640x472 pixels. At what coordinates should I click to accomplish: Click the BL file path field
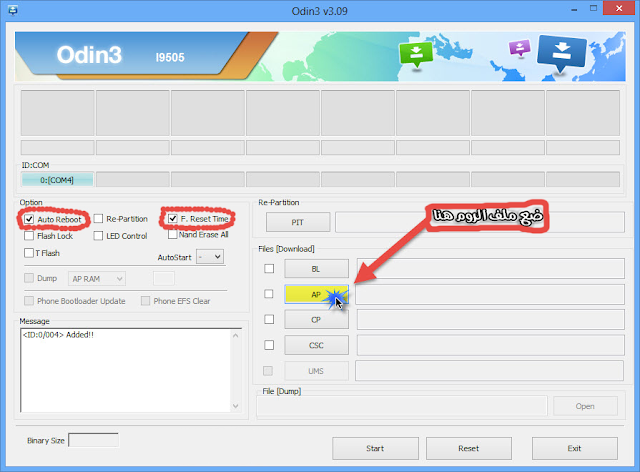[x=491, y=268]
